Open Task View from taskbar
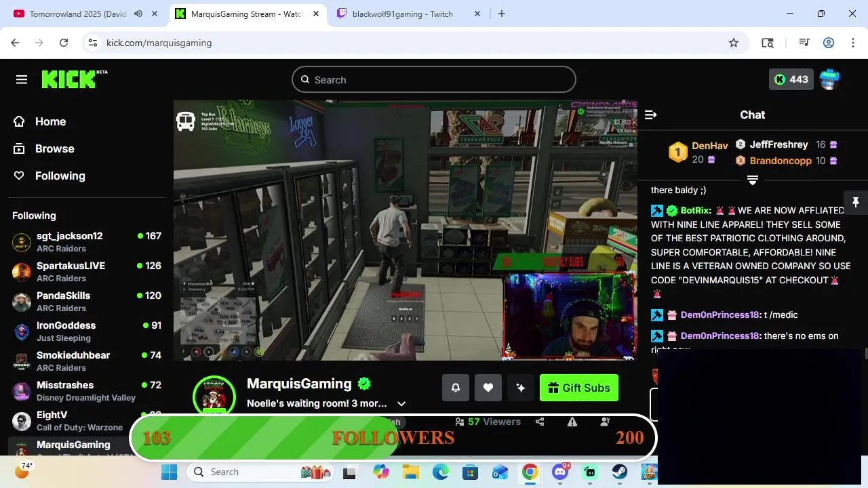 (350, 472)
